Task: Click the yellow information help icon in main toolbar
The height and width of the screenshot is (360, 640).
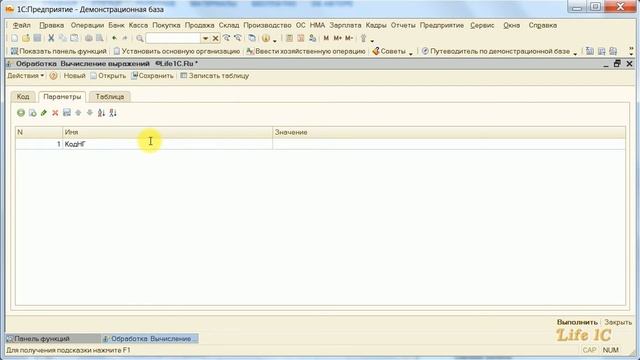Action: click(x=266, y=38)
